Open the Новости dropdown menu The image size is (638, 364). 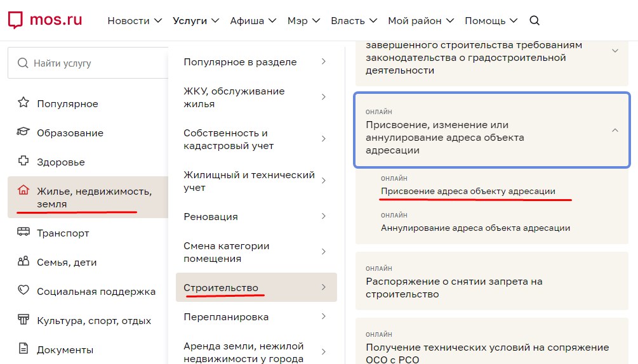coord(135,21)
